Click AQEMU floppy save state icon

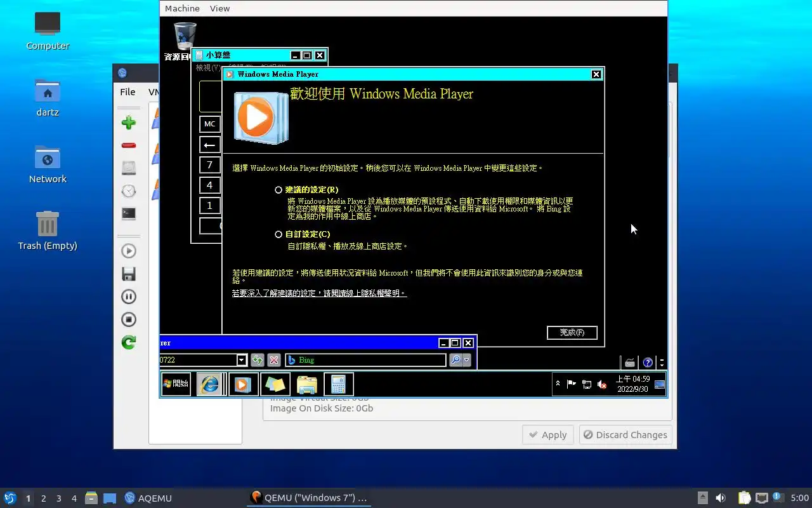click(x=129, y=274)
